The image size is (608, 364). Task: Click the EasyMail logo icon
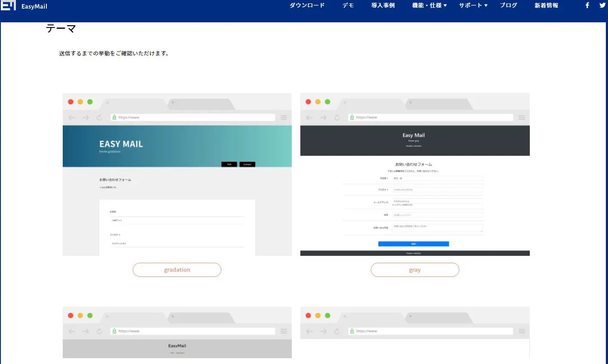(9, 5)
